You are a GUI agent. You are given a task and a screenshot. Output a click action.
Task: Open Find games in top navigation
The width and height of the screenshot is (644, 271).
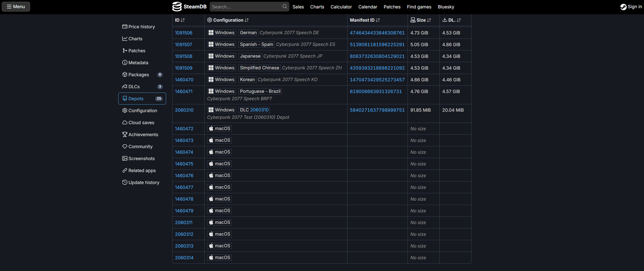419,7
